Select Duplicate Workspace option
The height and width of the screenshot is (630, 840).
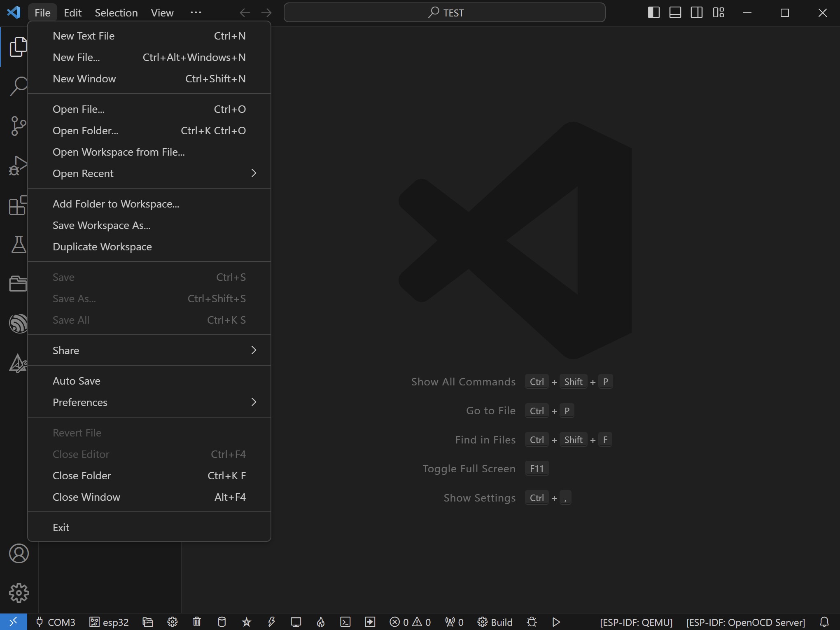point(102,245)
